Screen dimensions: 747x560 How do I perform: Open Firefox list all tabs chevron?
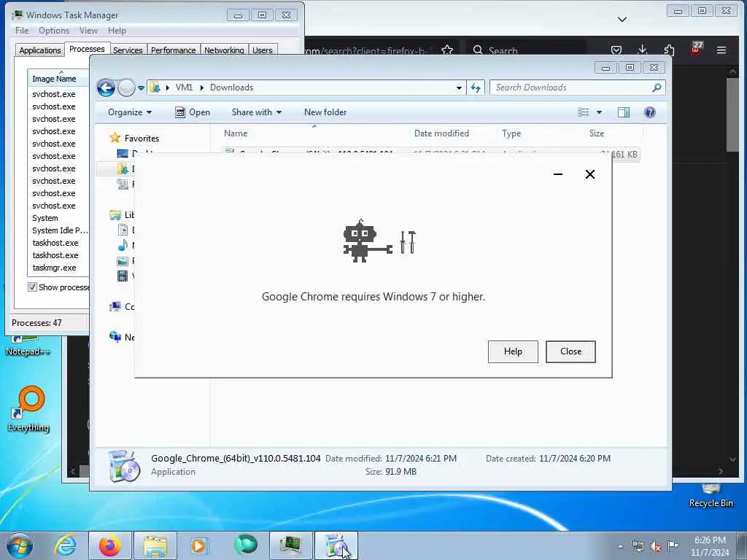(622, 20)
